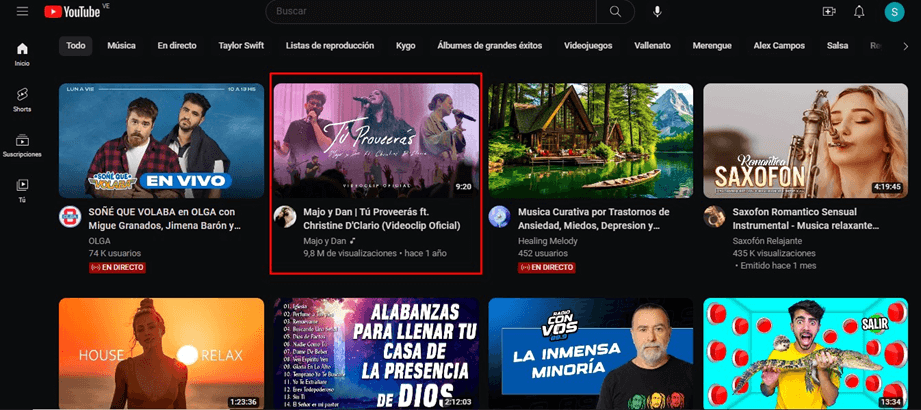921x410 pixels.
Task: Open OLGA channel avatar
Action: click(x=70, y=217)
